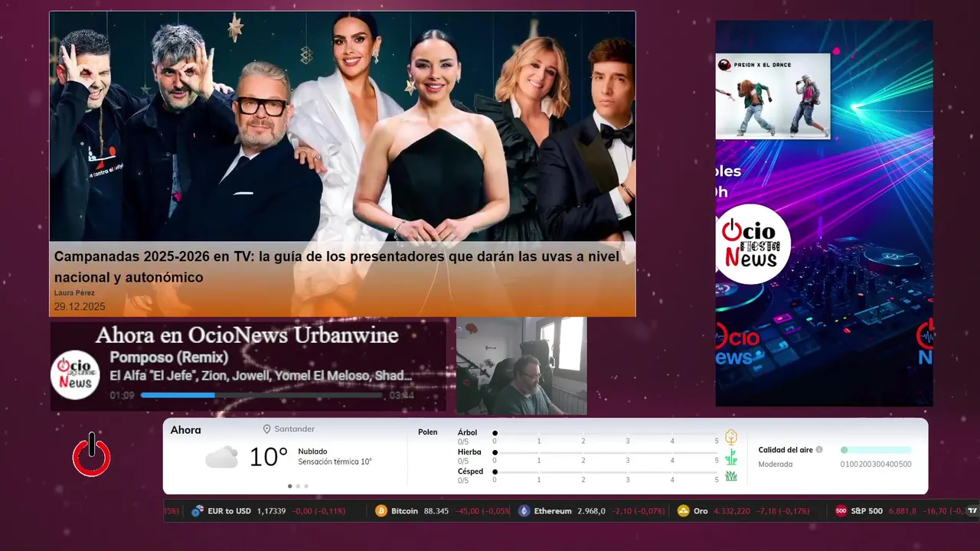This screenshot has width=980, height=551.
Task: Click the Nublado condition text
Action: 312,452
